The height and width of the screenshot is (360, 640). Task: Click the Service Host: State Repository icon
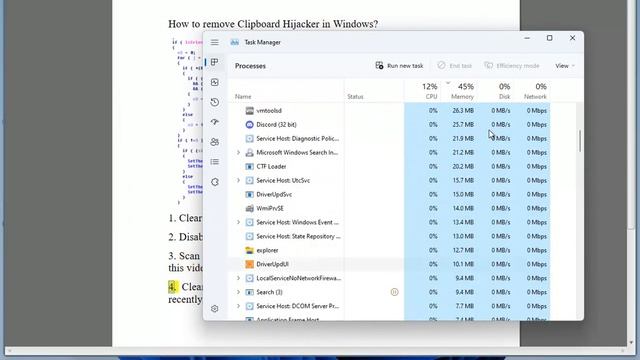[x=249, y=236]
